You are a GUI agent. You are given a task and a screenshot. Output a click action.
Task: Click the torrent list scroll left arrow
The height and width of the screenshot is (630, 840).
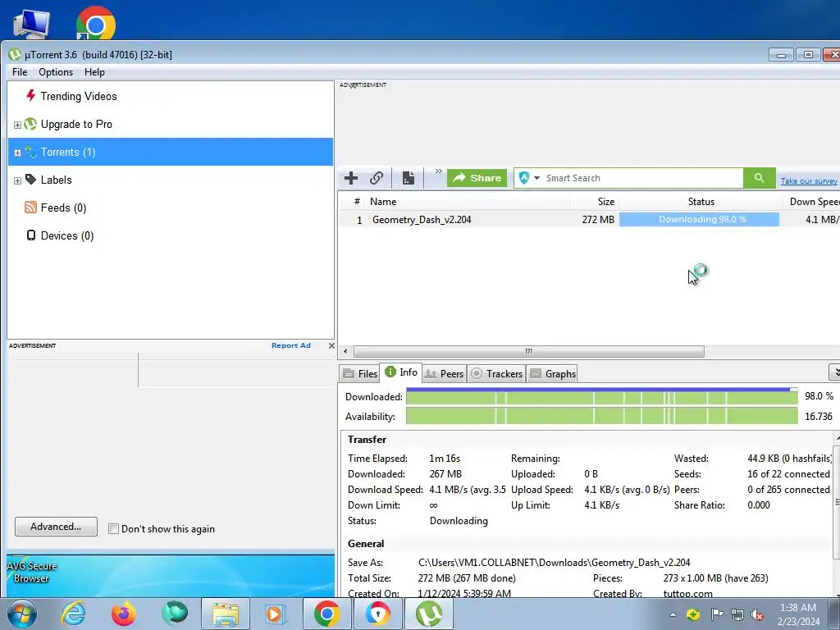(x=345, y=351)
